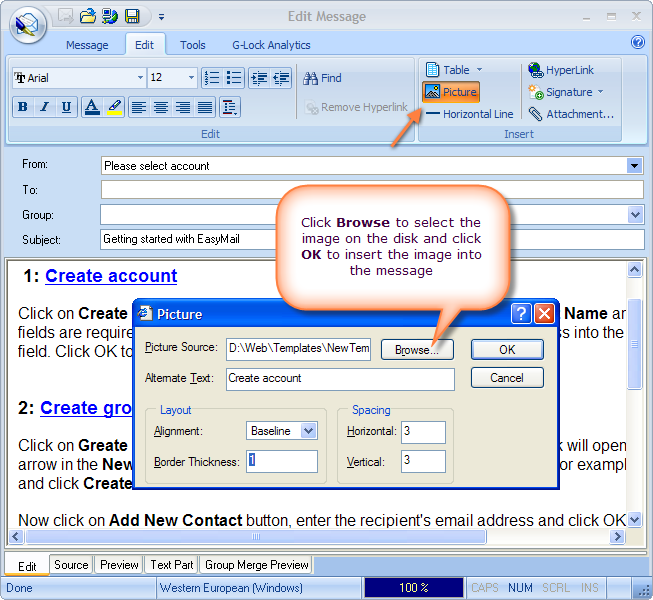Image resolution: width=653 pixels, height=600 pixels.
Task: Follow the Create account link
Action: coord(111,276)
